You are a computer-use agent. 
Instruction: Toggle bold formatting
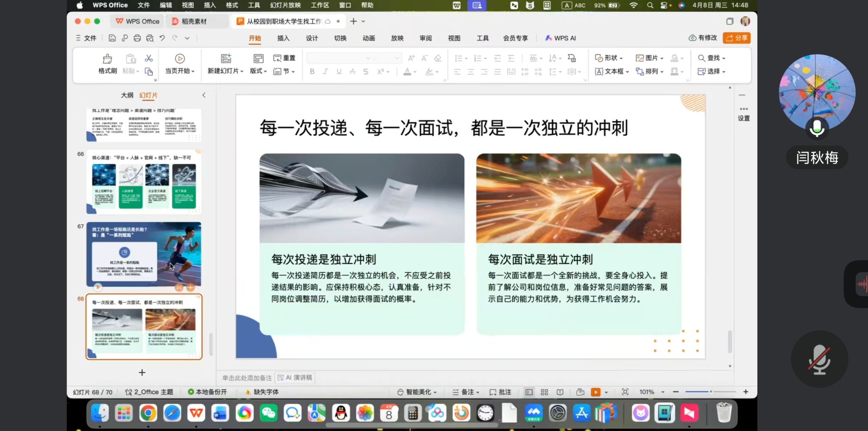click(x=312, y=72)
